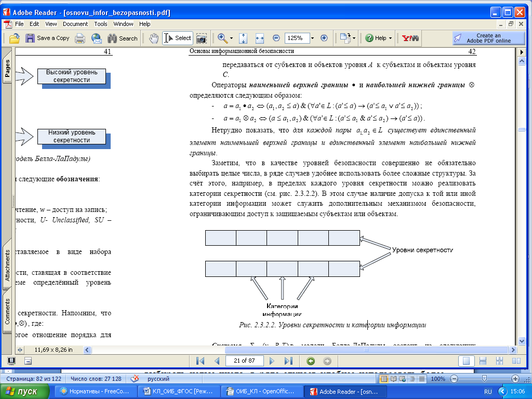This screenshot has height=399, width=532.
Task: Expand the rotate view dropdown arrow
Action: (354, 38)
